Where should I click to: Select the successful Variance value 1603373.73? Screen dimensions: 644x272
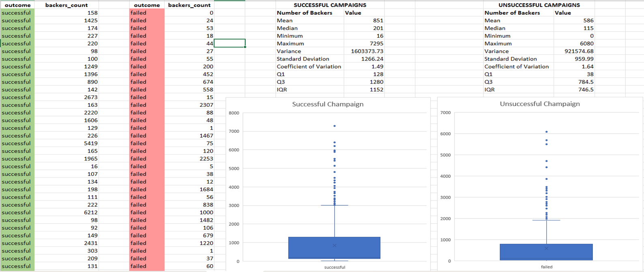pos(367,51)
